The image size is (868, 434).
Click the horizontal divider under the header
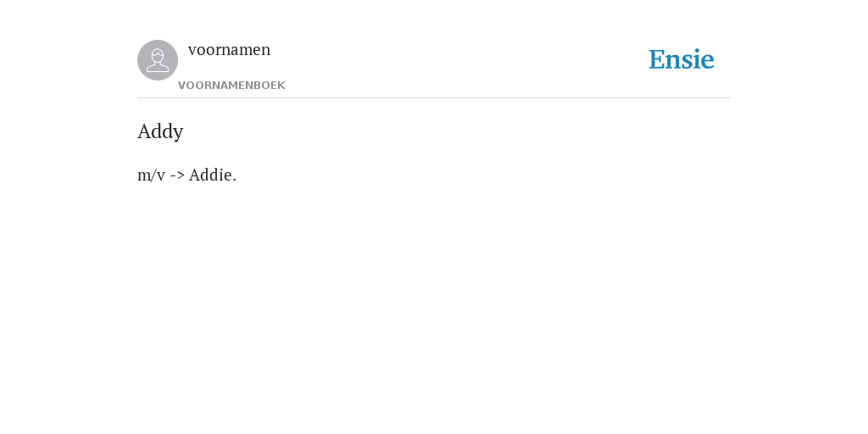[x=434, y=98]
